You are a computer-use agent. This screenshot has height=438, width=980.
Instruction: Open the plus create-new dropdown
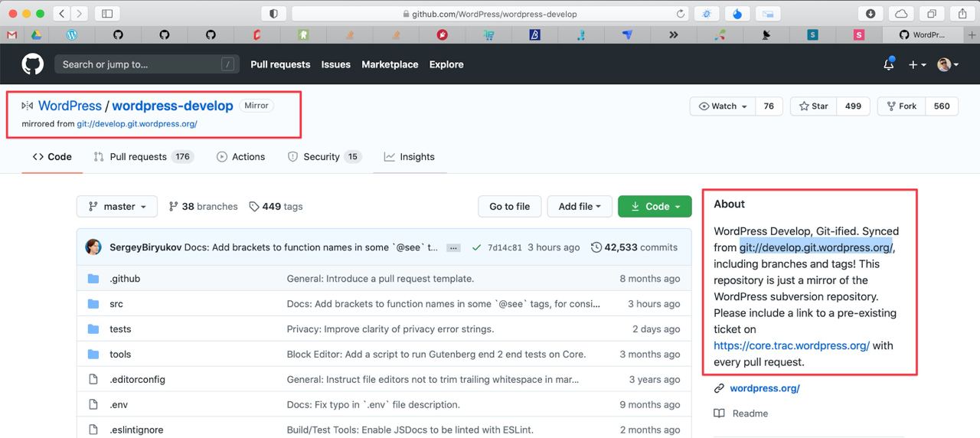pos(916,65)
